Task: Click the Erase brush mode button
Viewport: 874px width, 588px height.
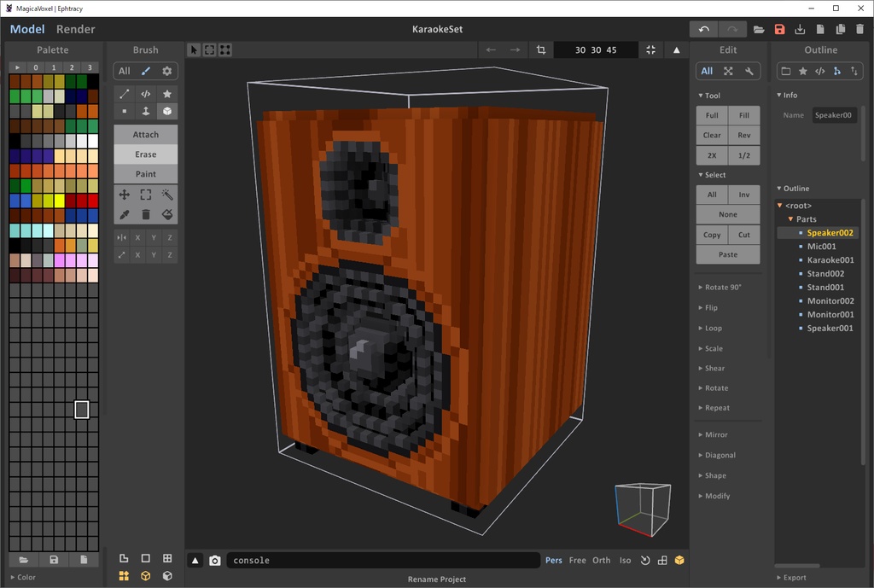Action: [145, 154]
